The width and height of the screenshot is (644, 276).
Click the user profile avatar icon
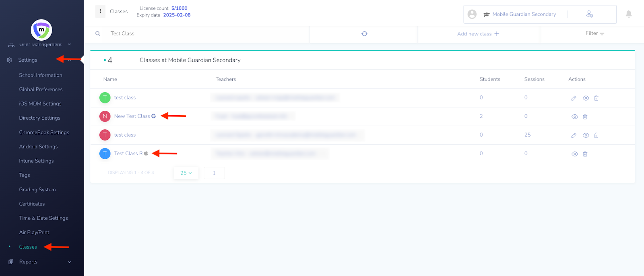tap(472, 14)
